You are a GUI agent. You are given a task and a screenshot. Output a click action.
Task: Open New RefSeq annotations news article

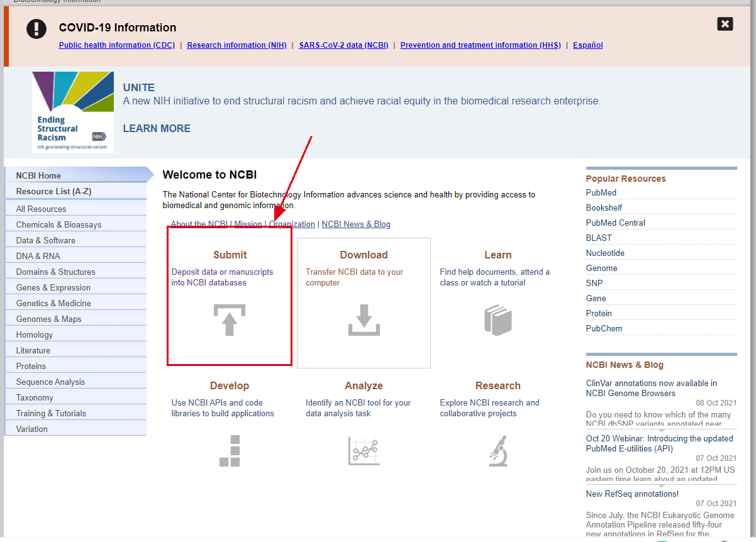coord(632,494)
